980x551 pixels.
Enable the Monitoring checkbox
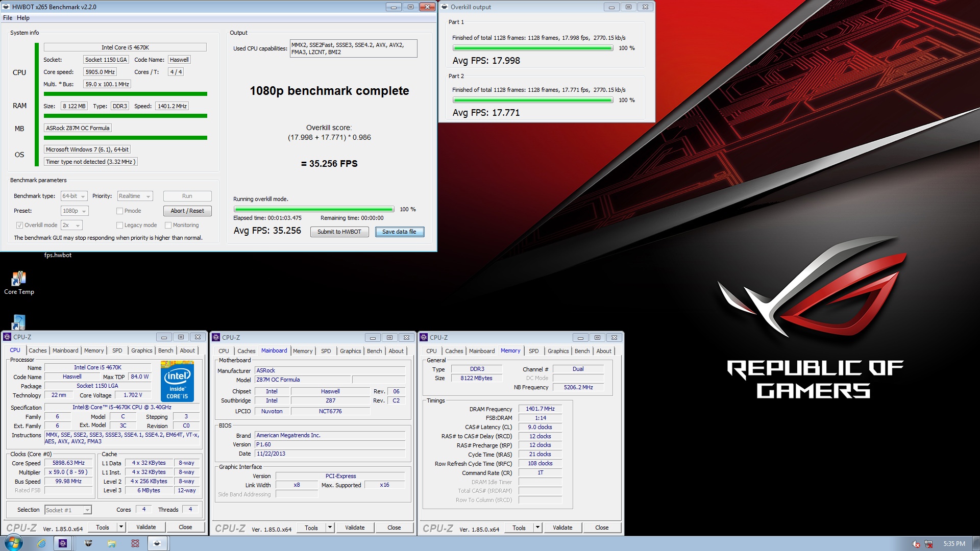tap(168, 225)
